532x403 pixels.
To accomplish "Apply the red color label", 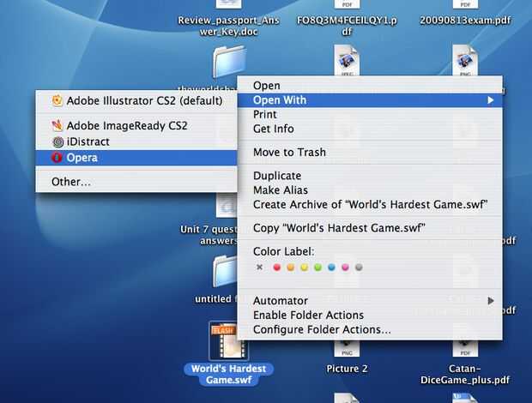I will click(277, 268).
